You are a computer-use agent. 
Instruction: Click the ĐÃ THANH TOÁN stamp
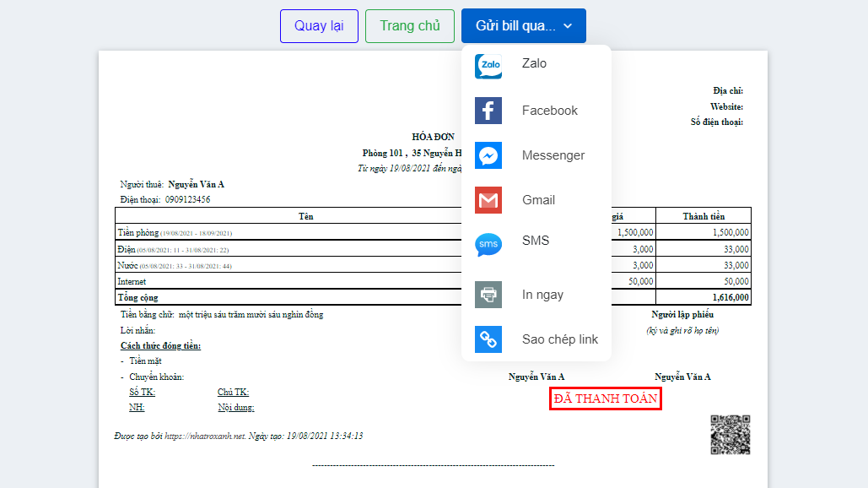(x=606, y=399)
